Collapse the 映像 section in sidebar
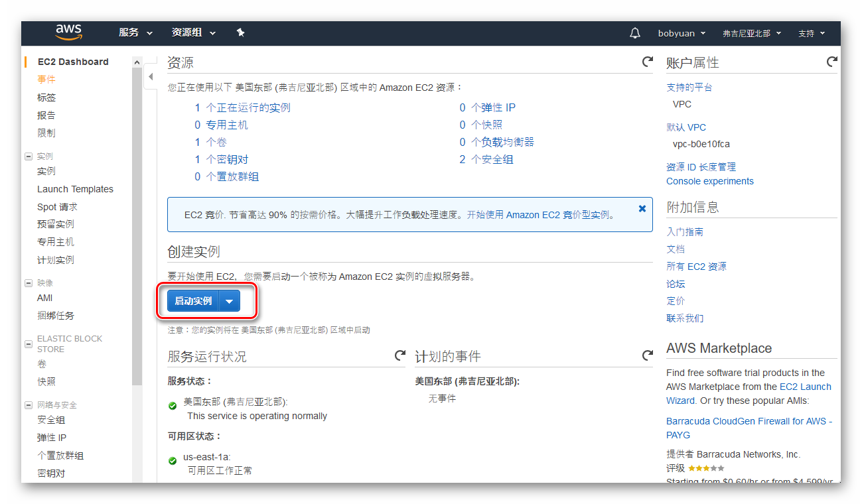 29,283
